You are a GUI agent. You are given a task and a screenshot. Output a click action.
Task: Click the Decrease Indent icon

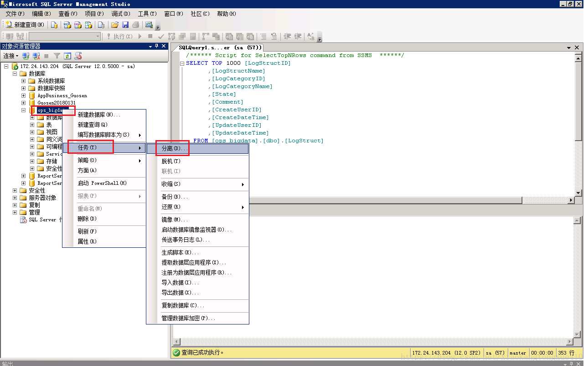[x=288, y=37]
